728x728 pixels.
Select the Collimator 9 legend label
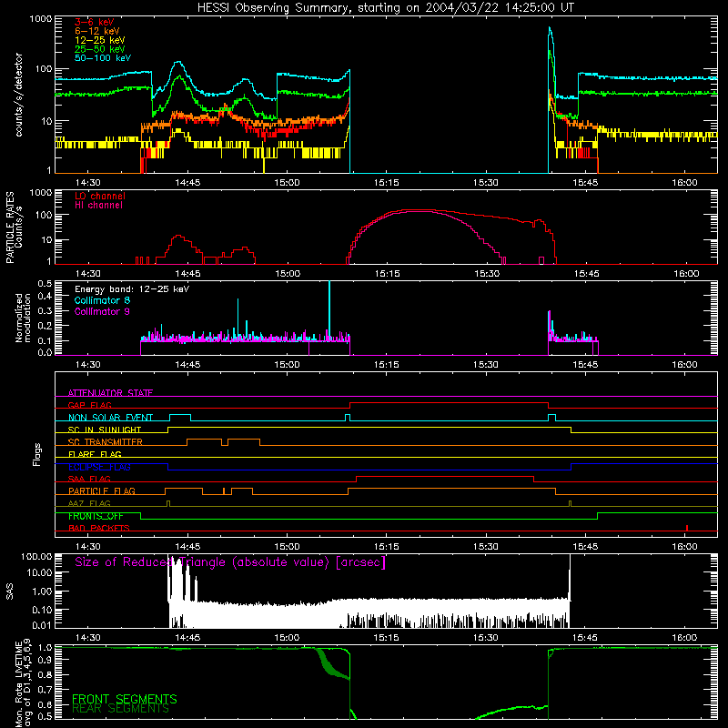point(102,311)
